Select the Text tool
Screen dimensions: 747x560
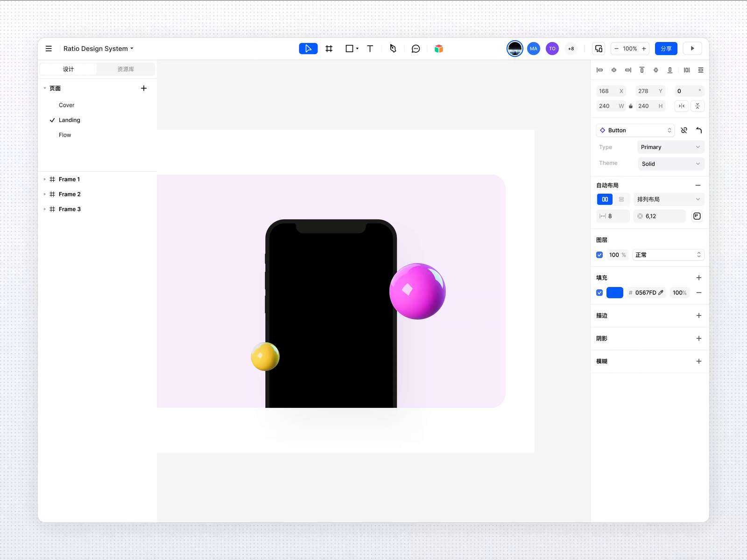click(x=370, y=48)
